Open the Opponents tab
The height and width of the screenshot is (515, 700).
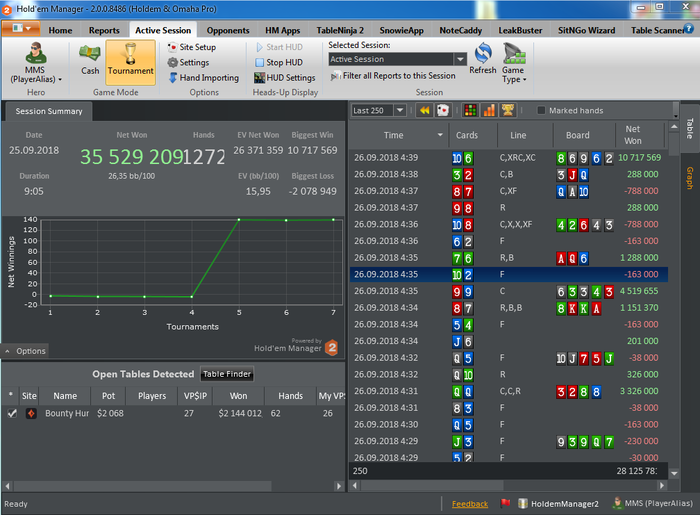click(x=228, y=30)
